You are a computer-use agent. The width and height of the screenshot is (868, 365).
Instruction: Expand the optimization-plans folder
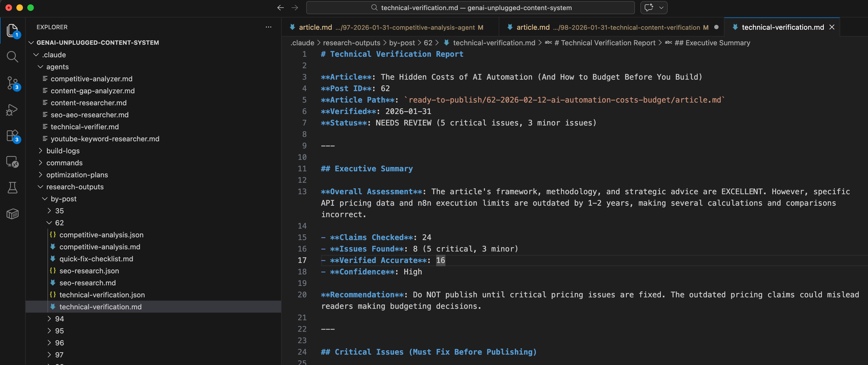pyautogui.click(x=77, y=175)
